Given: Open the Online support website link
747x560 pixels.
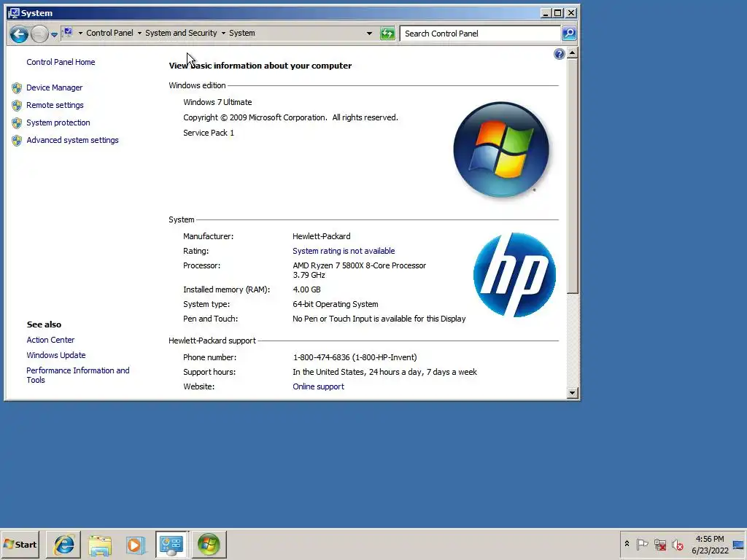Looking at the screenshot, I should point(318,386).
